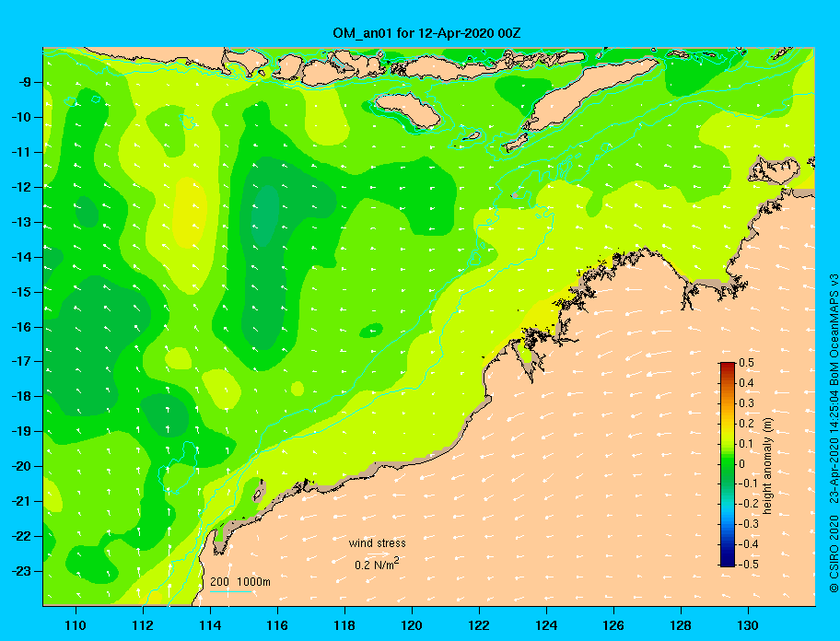Click latitude axis label -15
This screenshot has width=840, height=641.
click(22, 292)
